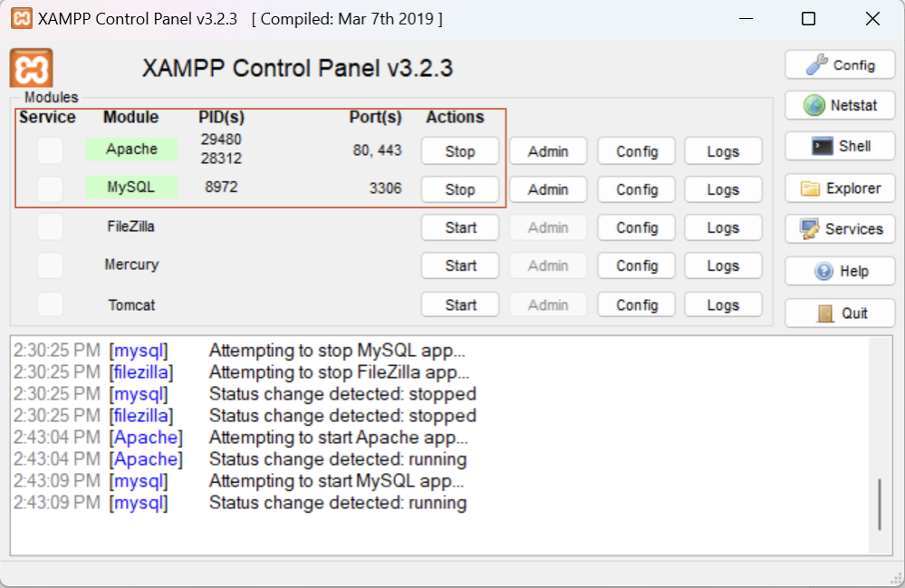This screenshot has height=588, width=905.
Task: Start the Tomcat module
Action: click(459, 305)
